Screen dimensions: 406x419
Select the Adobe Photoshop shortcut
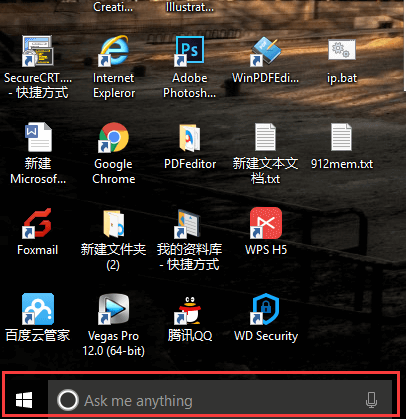pos(190,50)
